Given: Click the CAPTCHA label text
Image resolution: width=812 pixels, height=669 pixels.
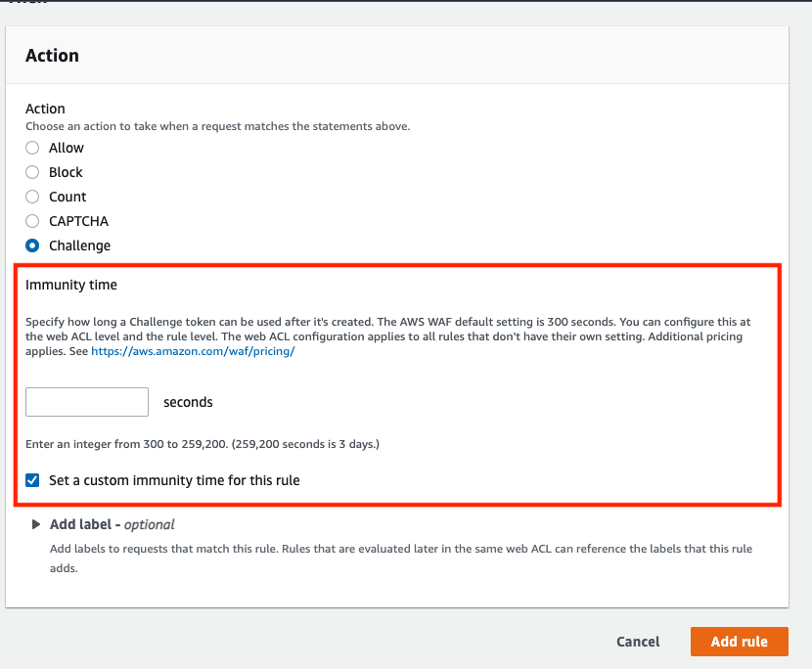Looking at the screenshot, I should click(x=78, y=221).
